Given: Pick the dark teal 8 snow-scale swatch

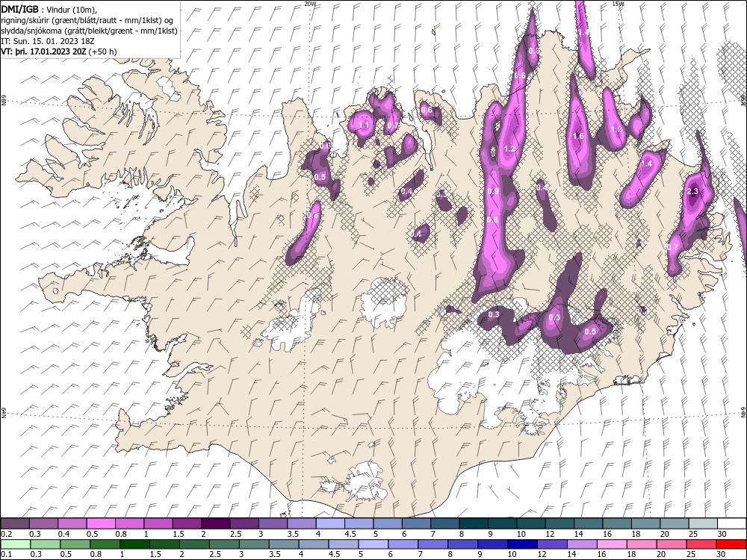Looking at the screenshot, I should [474, 524].
